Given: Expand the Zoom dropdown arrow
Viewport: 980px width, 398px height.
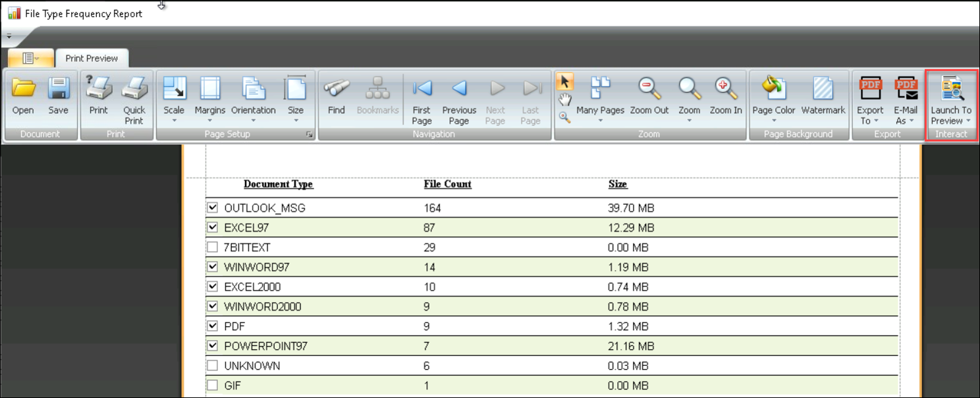Looking at the screenshot, I should click(x=690, y=121).
